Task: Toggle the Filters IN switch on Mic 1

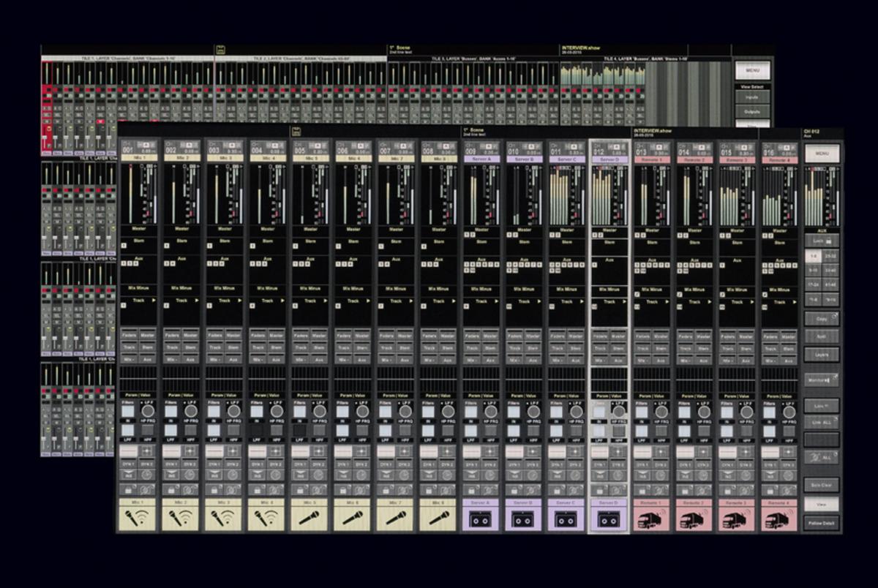Action: click(x=127, y=411)
